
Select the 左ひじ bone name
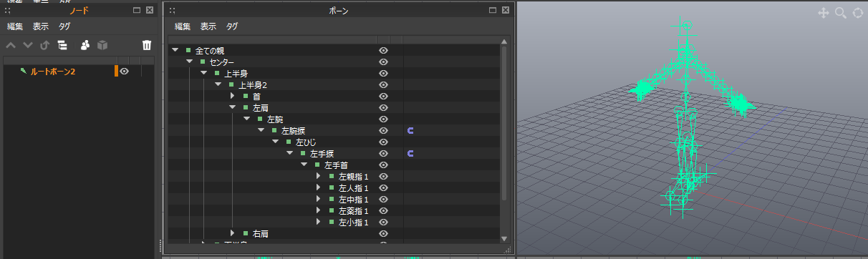point(306,142)
